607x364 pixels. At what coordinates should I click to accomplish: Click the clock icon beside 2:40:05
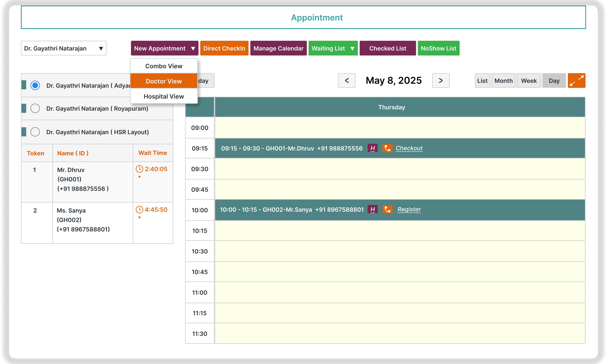point(139,169)
